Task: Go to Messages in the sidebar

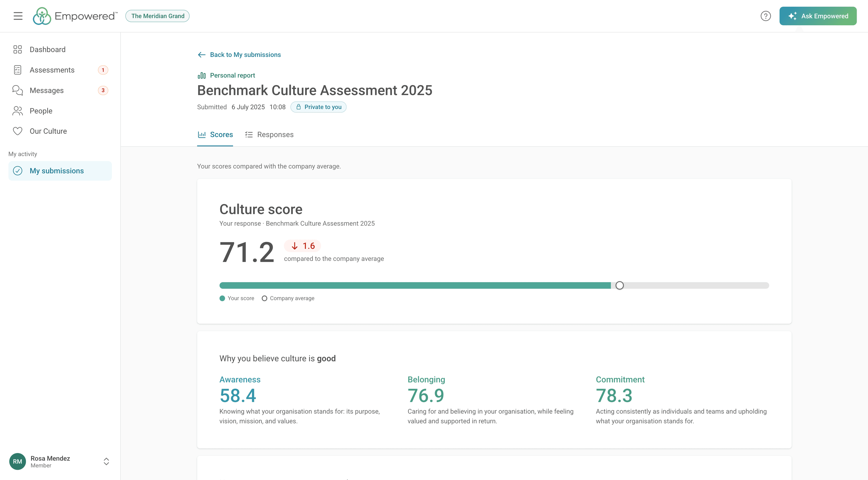Action: [60, 90]
